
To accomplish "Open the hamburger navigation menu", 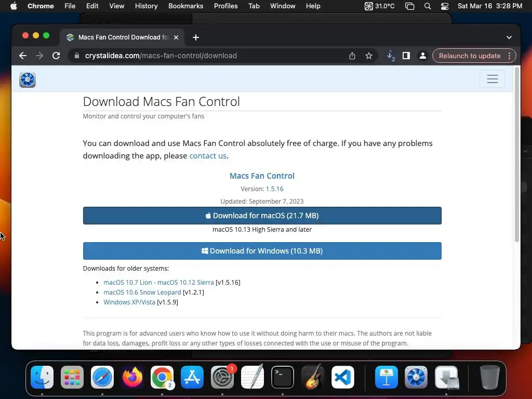I will click(493, 79).
